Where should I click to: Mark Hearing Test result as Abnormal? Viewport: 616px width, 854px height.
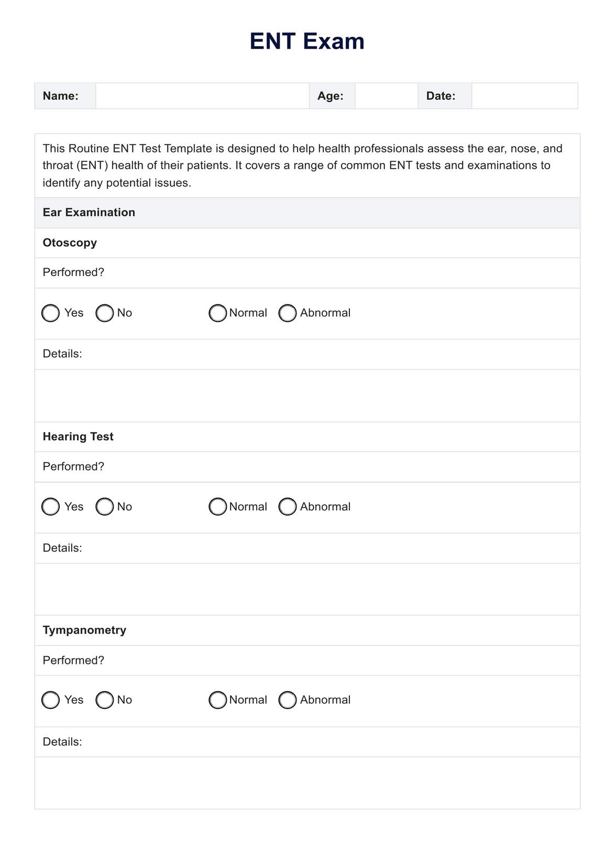point(288,507)
